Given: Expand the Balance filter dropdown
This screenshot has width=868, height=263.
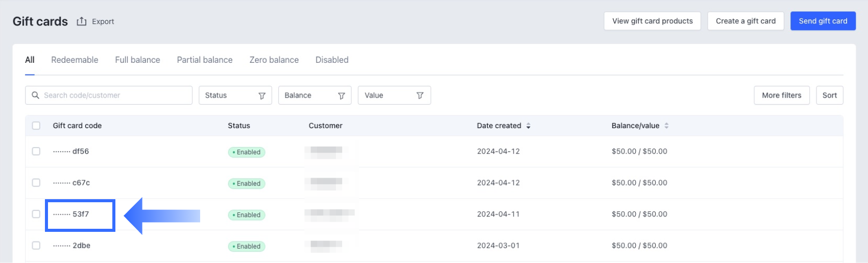Looking at the screenshot, I should [315, 95].
